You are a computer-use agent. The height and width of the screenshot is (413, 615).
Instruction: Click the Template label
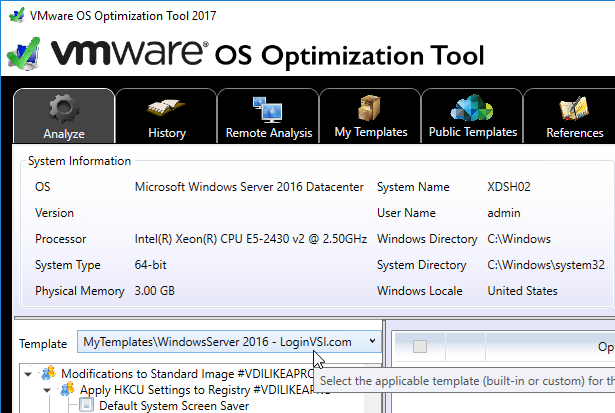coord(43,344)
